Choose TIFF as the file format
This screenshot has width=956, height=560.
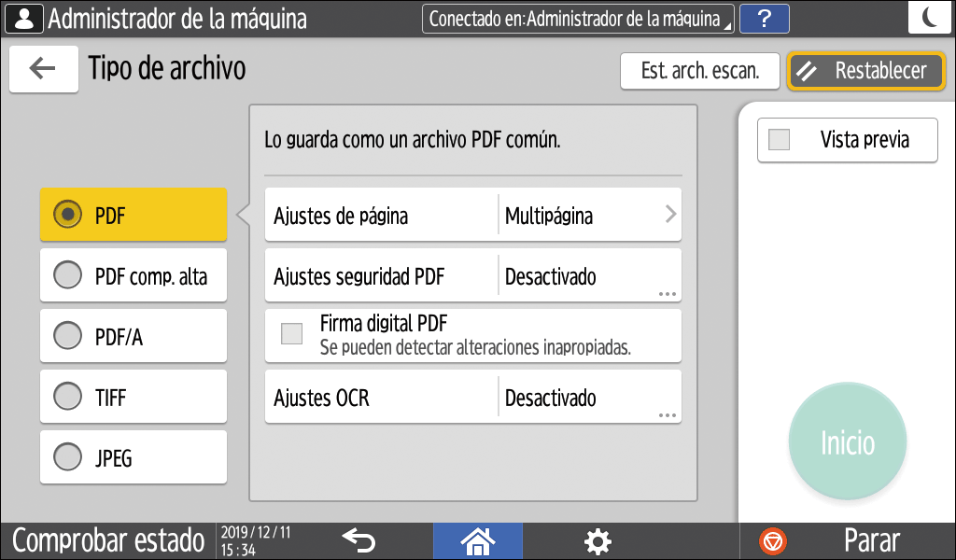click(x=133, y=396)
